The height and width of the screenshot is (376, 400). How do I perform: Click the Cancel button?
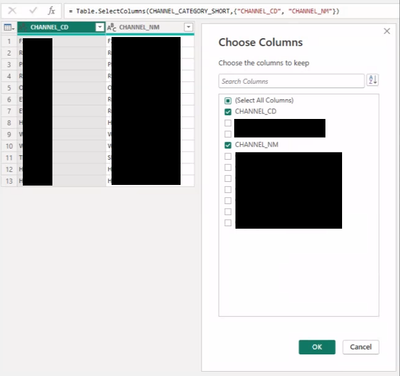(x=361, y=347)
